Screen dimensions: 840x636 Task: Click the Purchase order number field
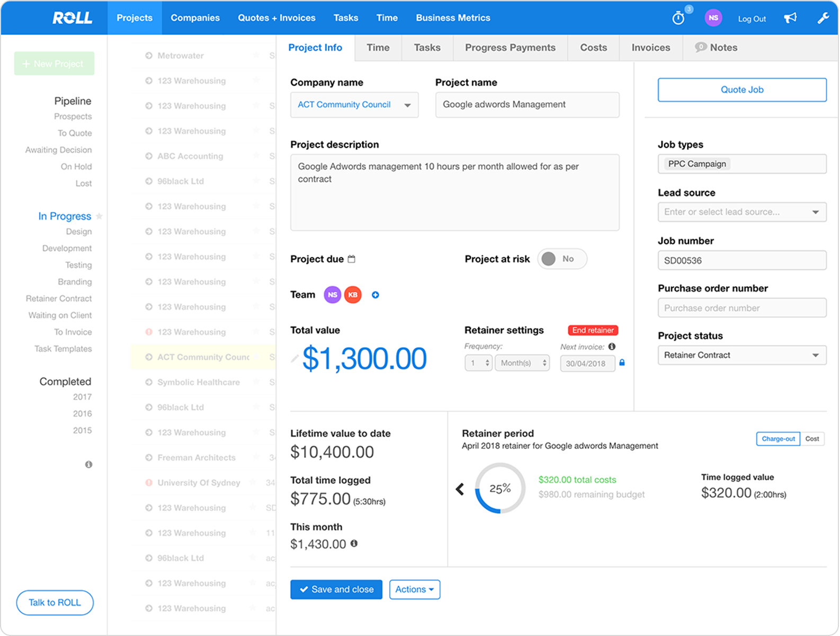[741, 308]
